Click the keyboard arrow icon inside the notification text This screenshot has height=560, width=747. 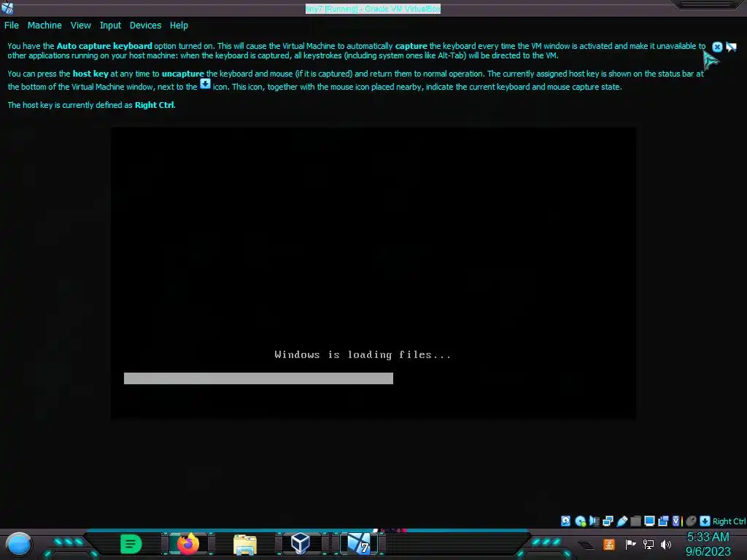pos(205,84)
